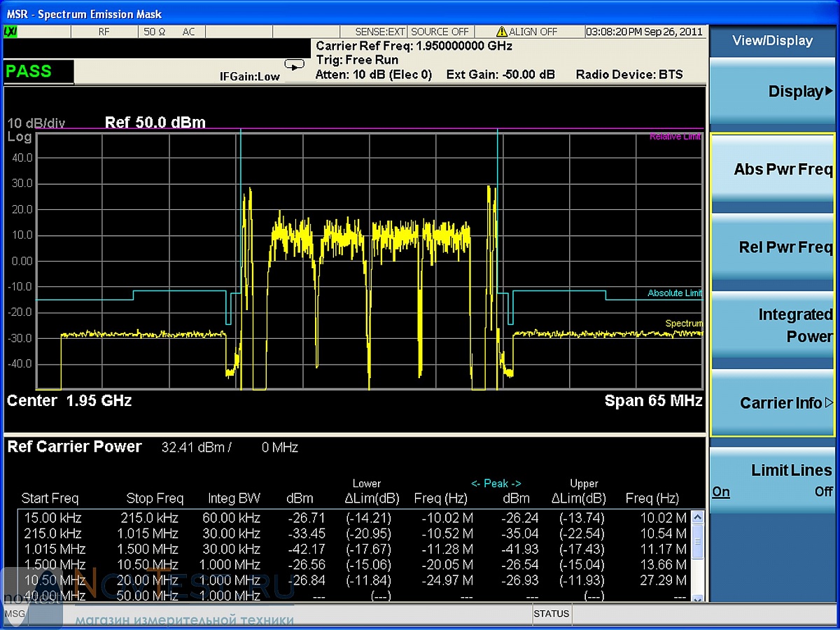The width and height of the screenshot is (840, 630).
Task: Toggle Limit Lines to Off
Action: 823,492
